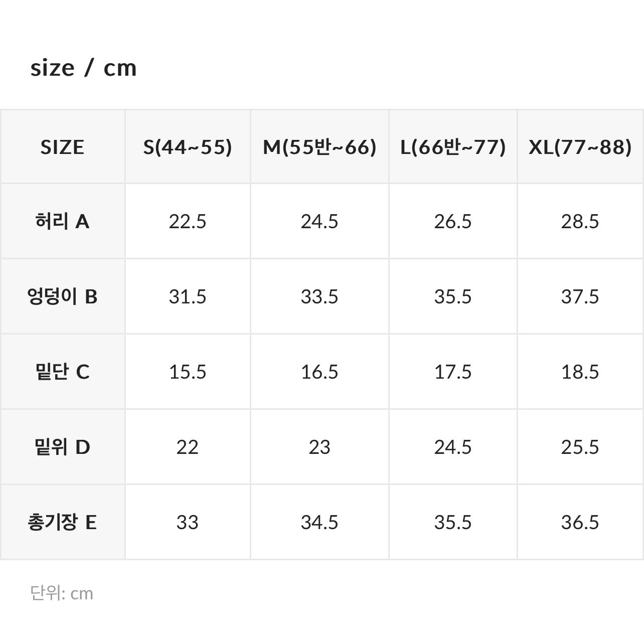Click the 15.5 hem value for S
This screenshot has height=644, width=644.
[188, 372]
